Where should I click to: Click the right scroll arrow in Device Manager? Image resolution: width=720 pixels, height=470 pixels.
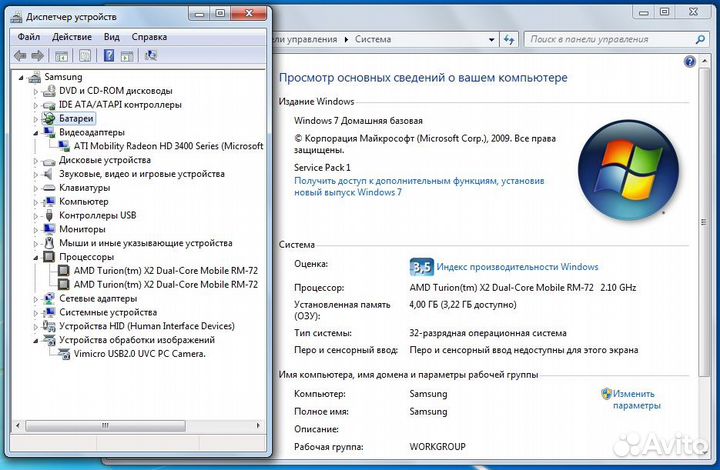258,425
